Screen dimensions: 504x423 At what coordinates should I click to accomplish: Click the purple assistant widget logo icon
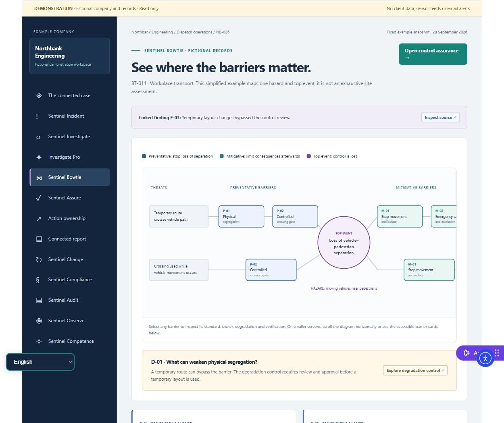(467, 353)
